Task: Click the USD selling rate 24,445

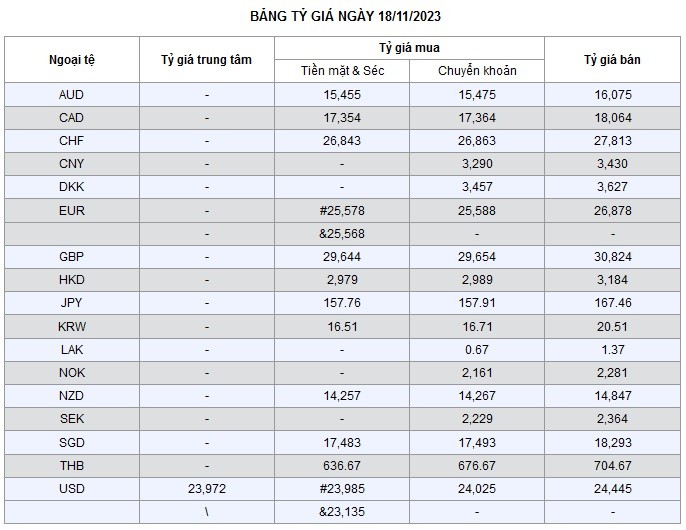Action: click(612, 488)
